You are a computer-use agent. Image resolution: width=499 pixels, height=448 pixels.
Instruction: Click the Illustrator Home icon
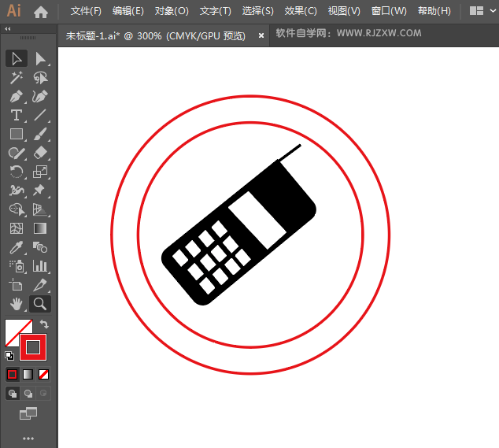click(x=41, y=12)
